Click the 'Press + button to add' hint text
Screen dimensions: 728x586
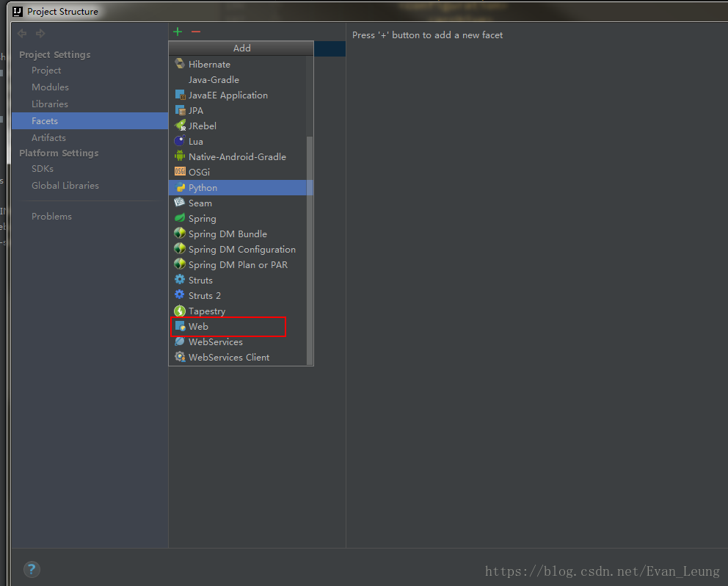(427, 35)
